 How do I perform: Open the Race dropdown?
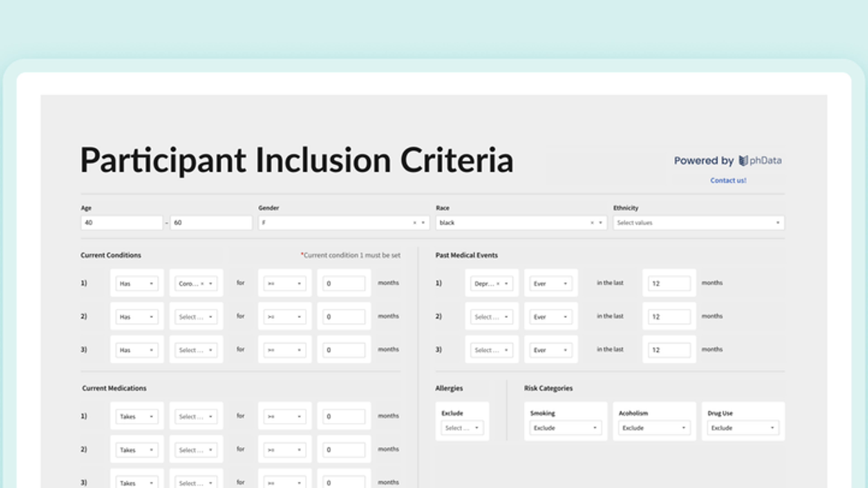(521, 223)
